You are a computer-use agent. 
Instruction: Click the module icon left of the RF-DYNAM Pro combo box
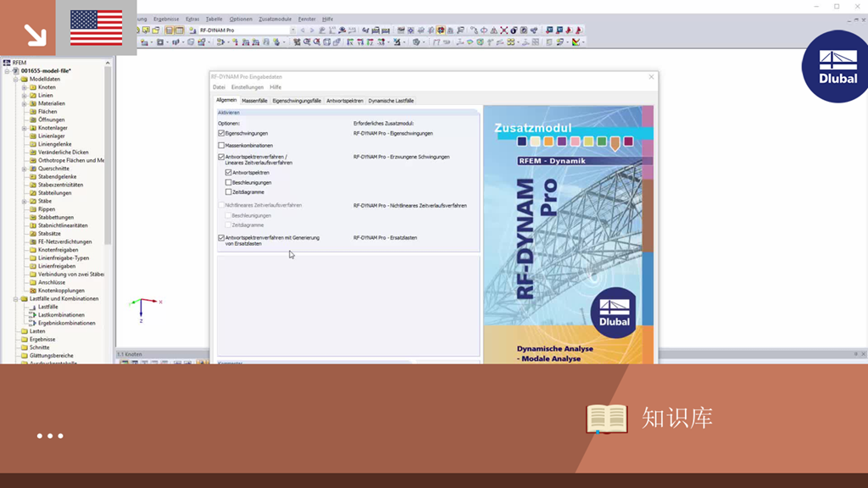pos(192,30)
